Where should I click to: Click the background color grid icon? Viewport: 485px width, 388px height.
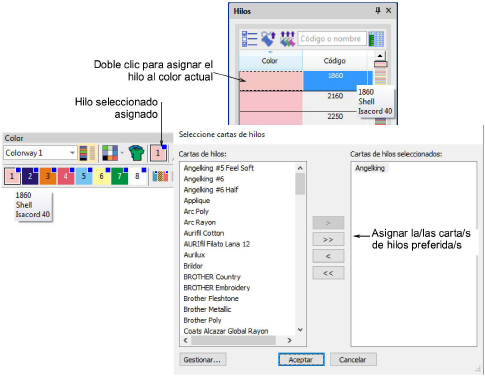pos(110,153)
